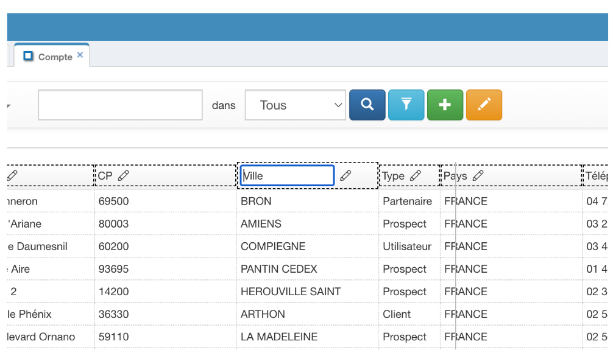Click postal code 60200 cell

114,246
